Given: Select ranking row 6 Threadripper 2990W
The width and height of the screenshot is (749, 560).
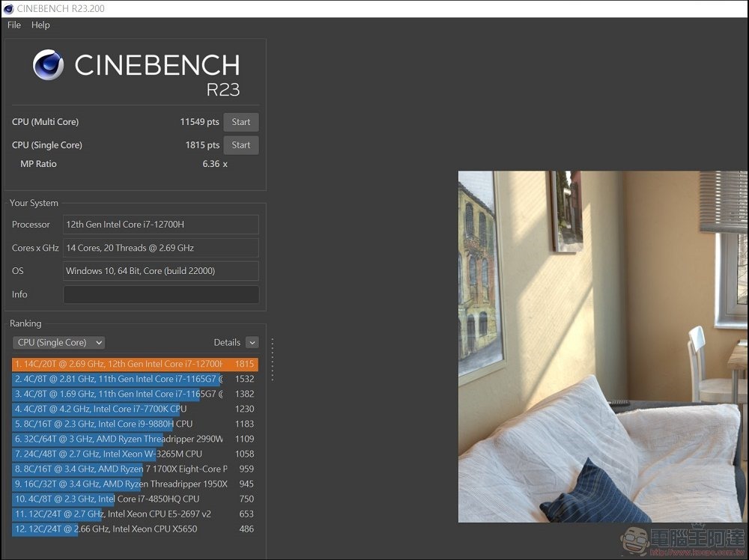Looking at the screenshot, I should click(135, 439).
